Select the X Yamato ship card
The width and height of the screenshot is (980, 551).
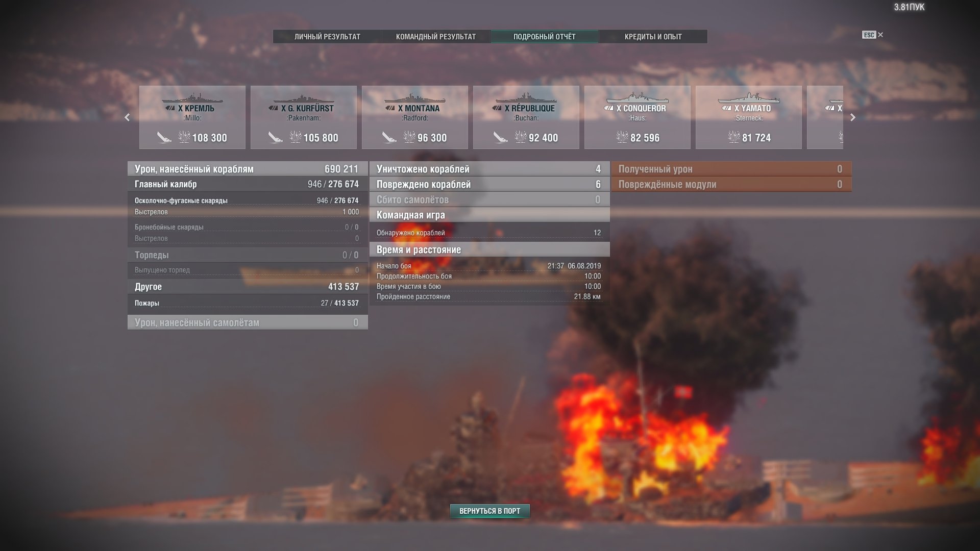click(749, 117)
